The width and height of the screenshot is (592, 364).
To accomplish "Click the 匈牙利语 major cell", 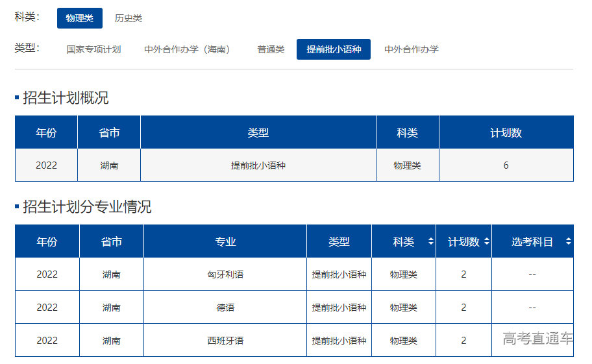I will point(225,274).
